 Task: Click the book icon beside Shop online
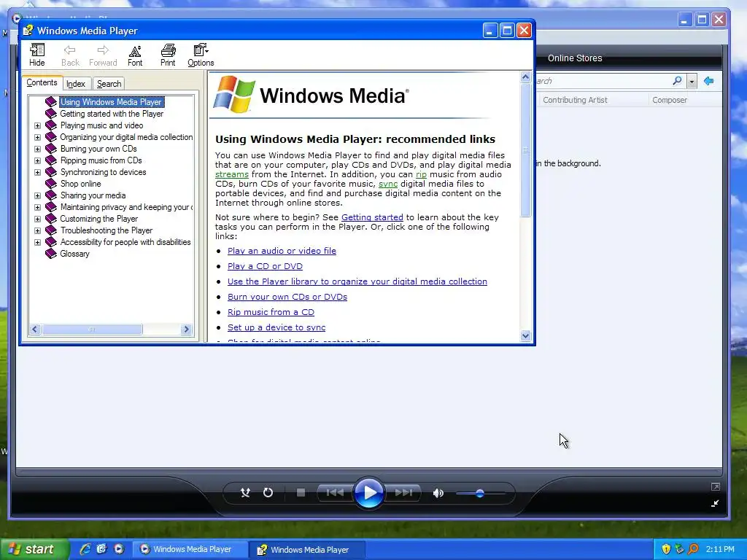50,184
